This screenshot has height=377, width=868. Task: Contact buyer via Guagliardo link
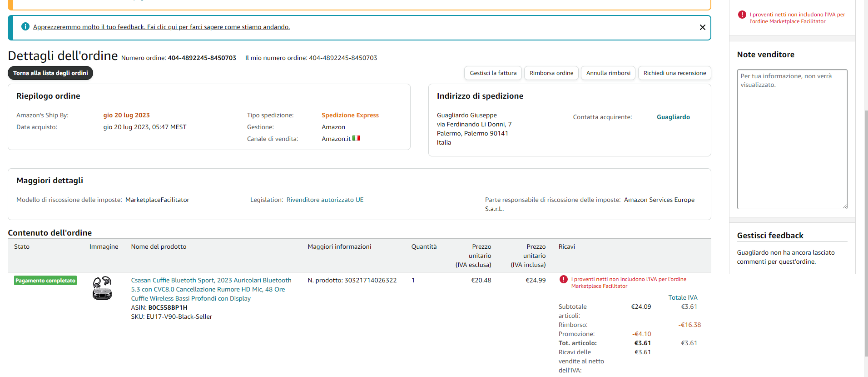click(673, 117)
